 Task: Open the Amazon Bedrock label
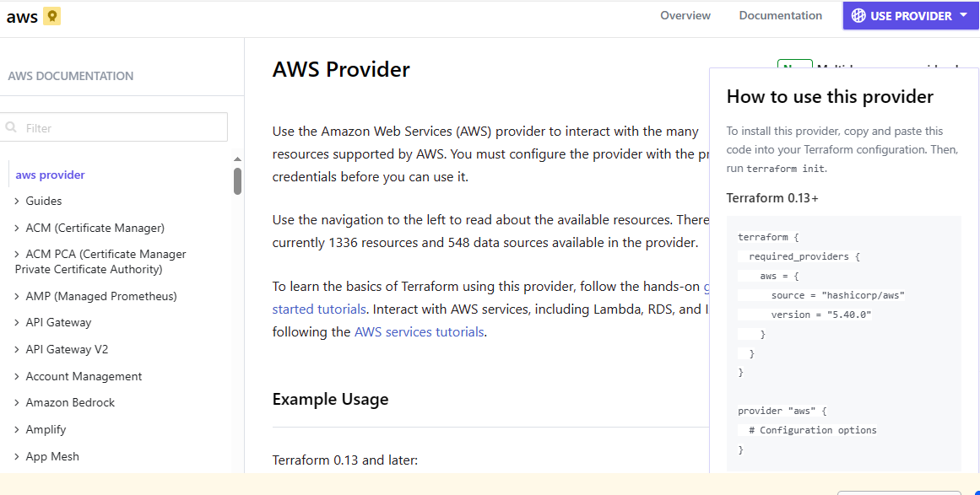pyautogui.click(x=70, y=402)
